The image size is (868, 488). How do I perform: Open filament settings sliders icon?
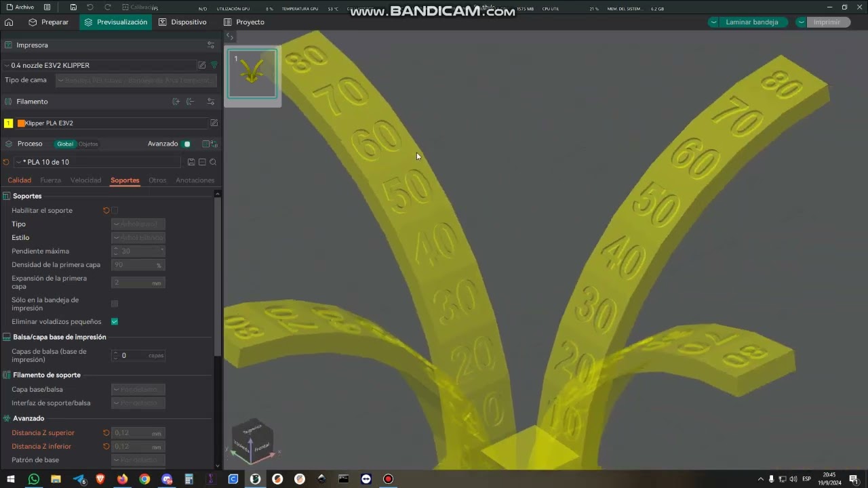(211, 102)
